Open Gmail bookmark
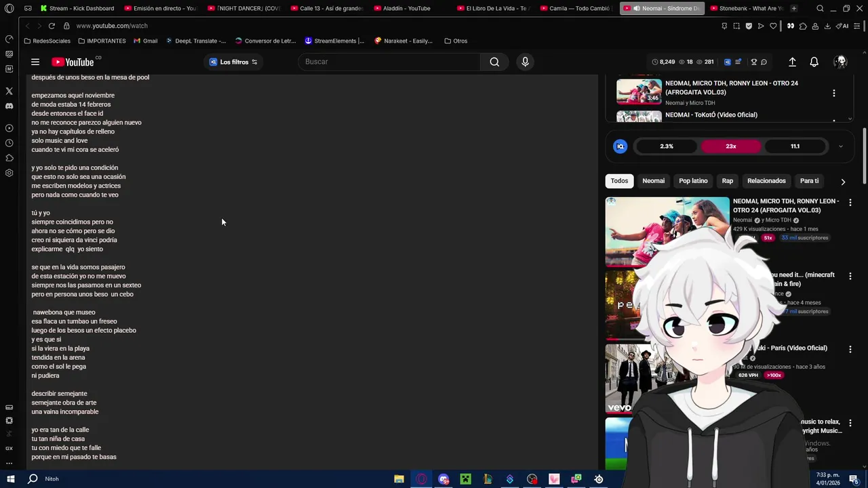868x488 pixels. [x=146, y=41]
